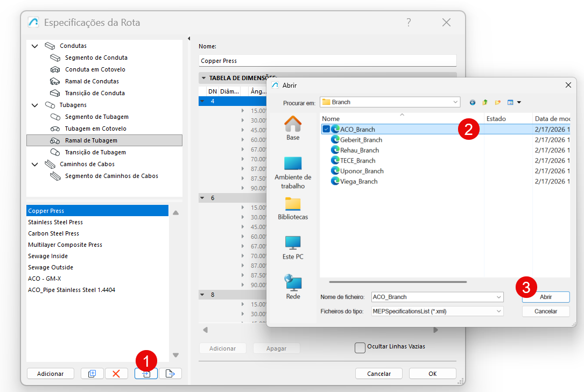Collapse the Tubagens tree group
The image size is (584, 392).
click(34, 105)
